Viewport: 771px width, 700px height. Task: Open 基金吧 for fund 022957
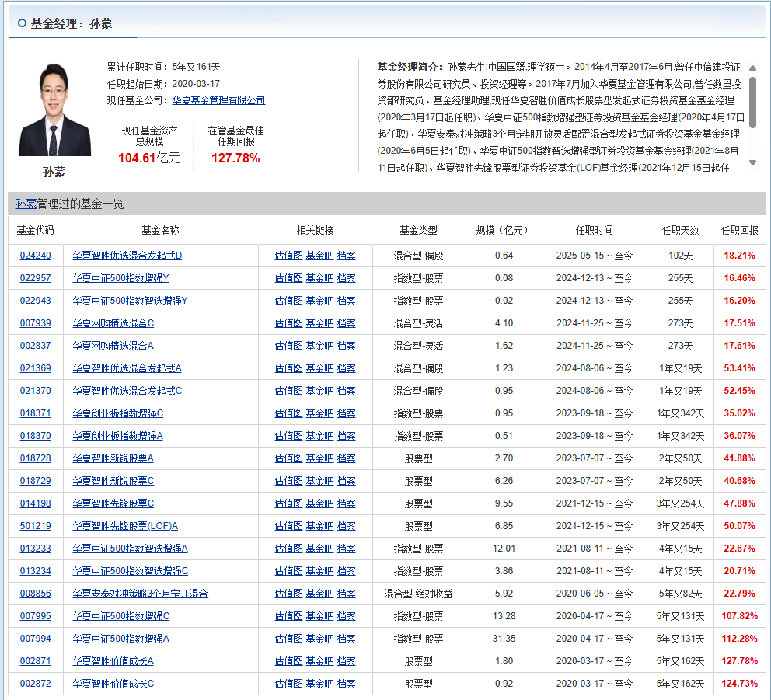click(319, 278)
